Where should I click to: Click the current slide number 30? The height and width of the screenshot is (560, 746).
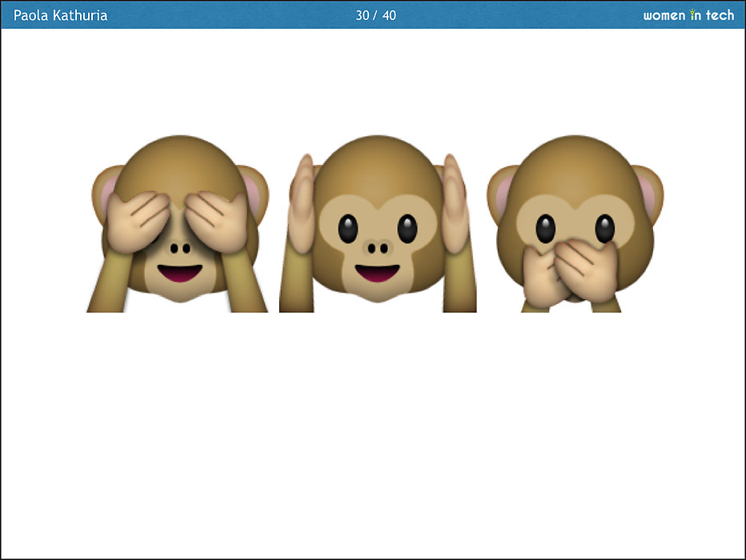pos(363,15)
